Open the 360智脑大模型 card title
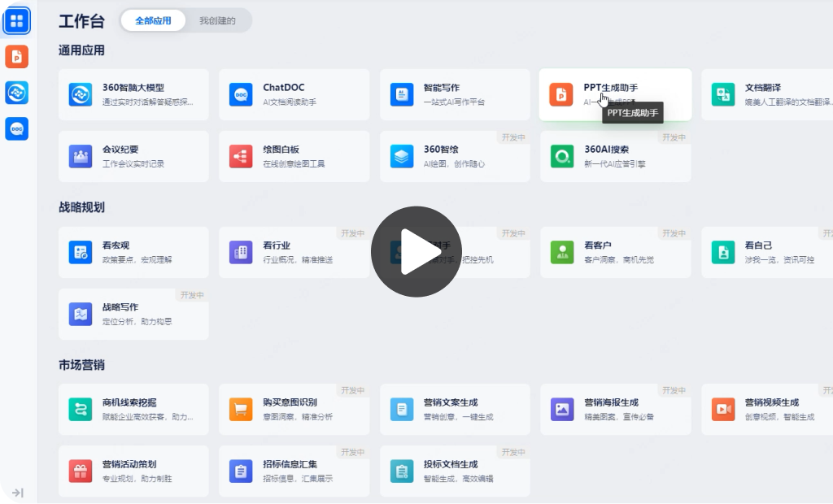The image size is (833, 504). tap(133, 88)
